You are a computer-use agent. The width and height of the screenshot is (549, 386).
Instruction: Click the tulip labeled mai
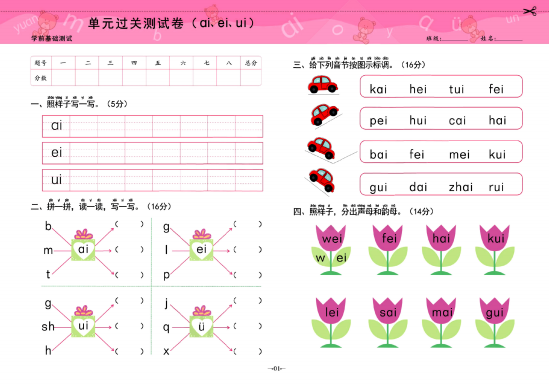point(441,323)
